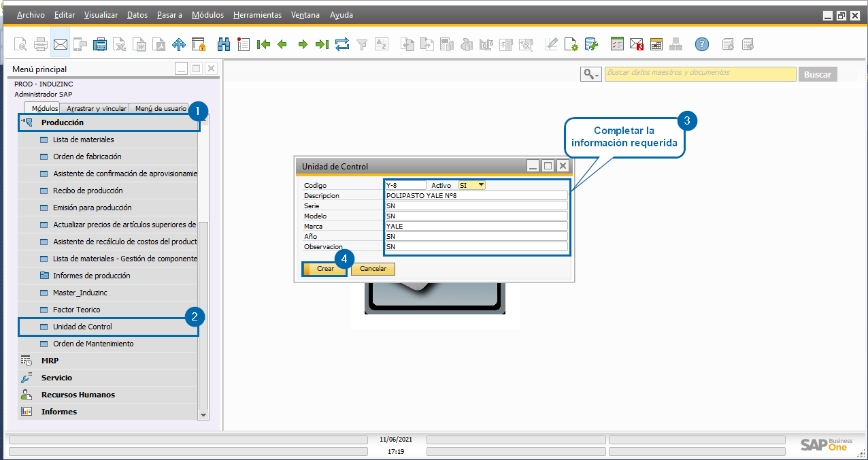Open the Módulos menu
The image size is (868, 460).
tap(207, 15)
